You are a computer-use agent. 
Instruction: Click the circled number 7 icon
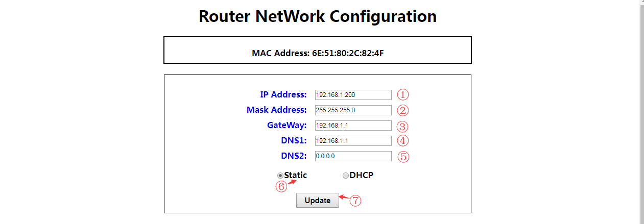(355, 201)
